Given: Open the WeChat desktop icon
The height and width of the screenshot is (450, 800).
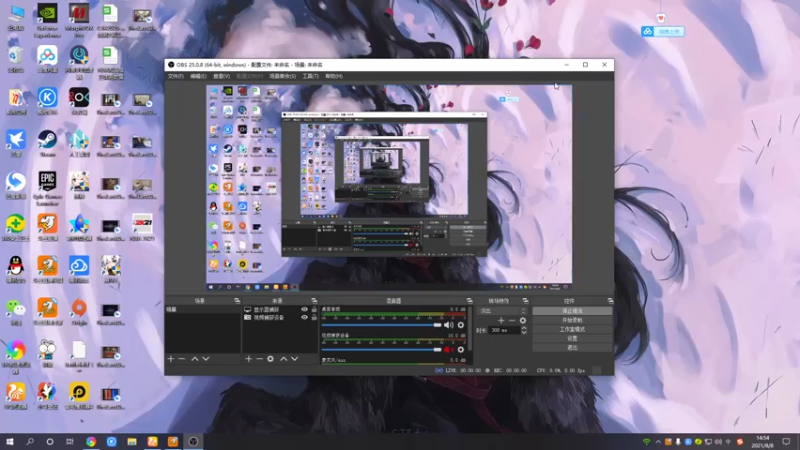Looking at the screenshot, I should pyautogui.click(x=16, y=311).
